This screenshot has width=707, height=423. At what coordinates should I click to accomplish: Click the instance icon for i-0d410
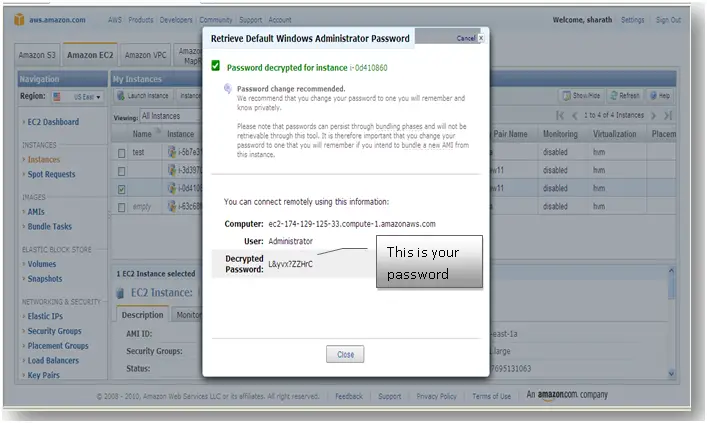171,188
